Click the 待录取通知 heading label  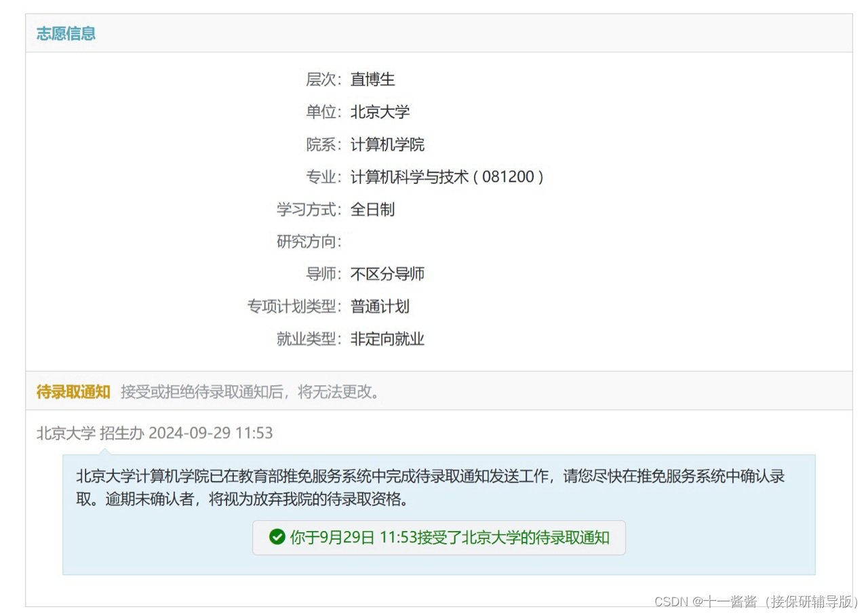point(73,391)
